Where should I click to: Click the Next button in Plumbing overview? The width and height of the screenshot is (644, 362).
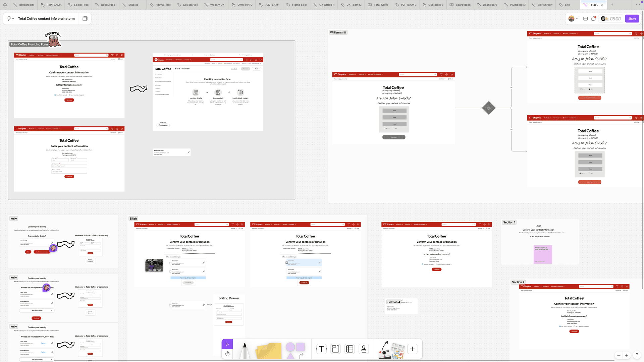[257, 69]
